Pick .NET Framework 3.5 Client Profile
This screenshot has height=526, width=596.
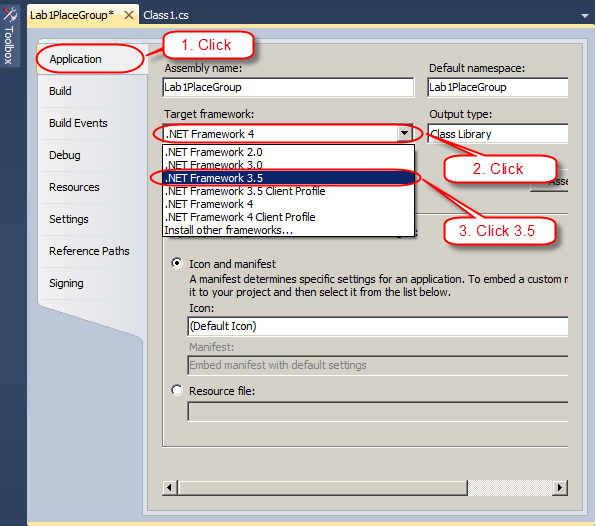pyautogui.click(x=288, y=191)
